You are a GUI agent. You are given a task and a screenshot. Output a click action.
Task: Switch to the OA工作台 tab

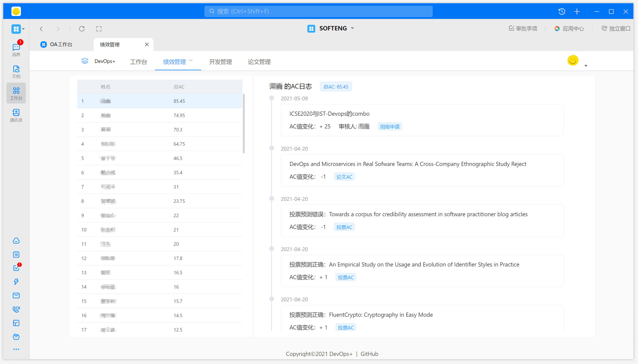(61, 44)
